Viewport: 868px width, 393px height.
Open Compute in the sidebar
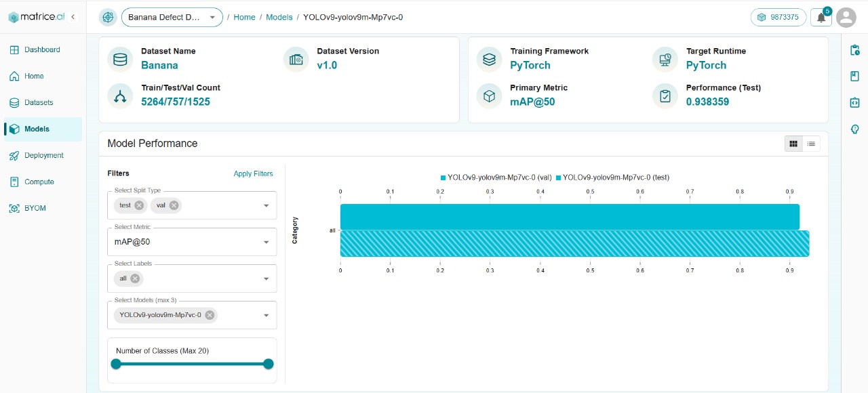[x=43, y=182]
